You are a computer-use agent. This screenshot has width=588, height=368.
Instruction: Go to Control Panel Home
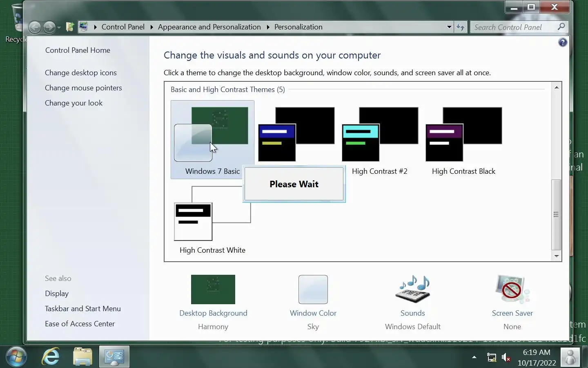(x=78, y=50)
